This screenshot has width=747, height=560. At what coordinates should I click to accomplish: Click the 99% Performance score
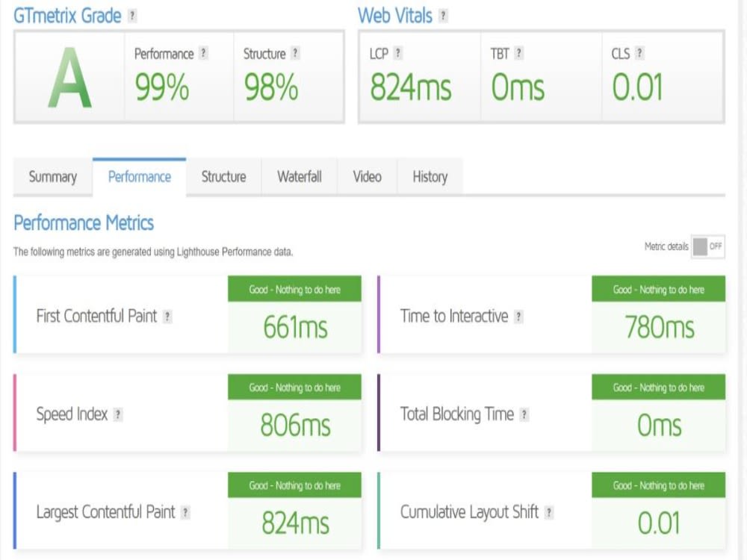pyautogui.click(x=162, y=87)
